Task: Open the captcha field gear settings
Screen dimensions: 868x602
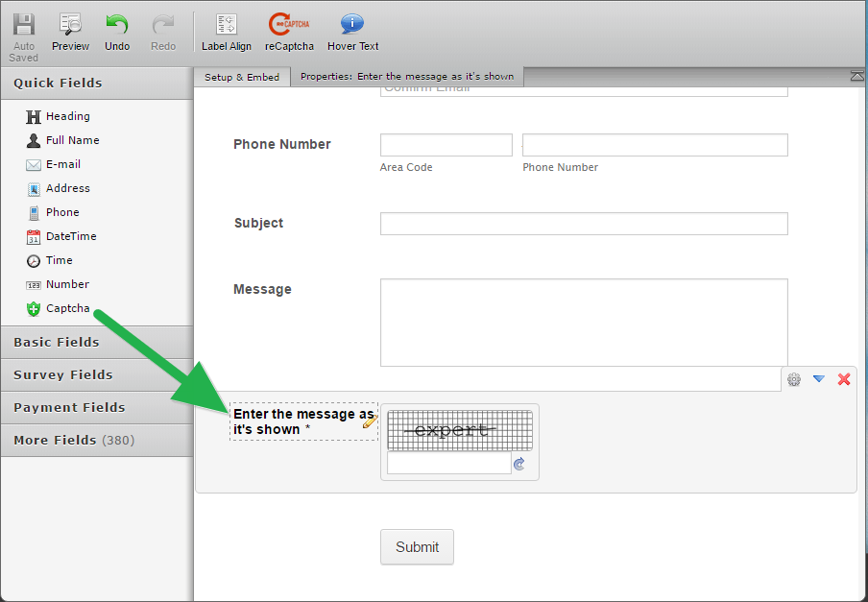Action: [794, 379]
